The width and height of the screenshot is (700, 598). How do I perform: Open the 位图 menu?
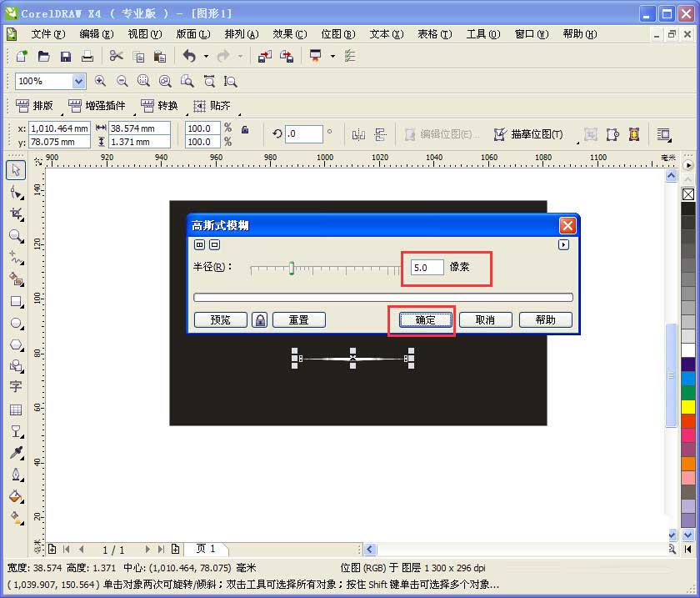[x=337, y=34]
